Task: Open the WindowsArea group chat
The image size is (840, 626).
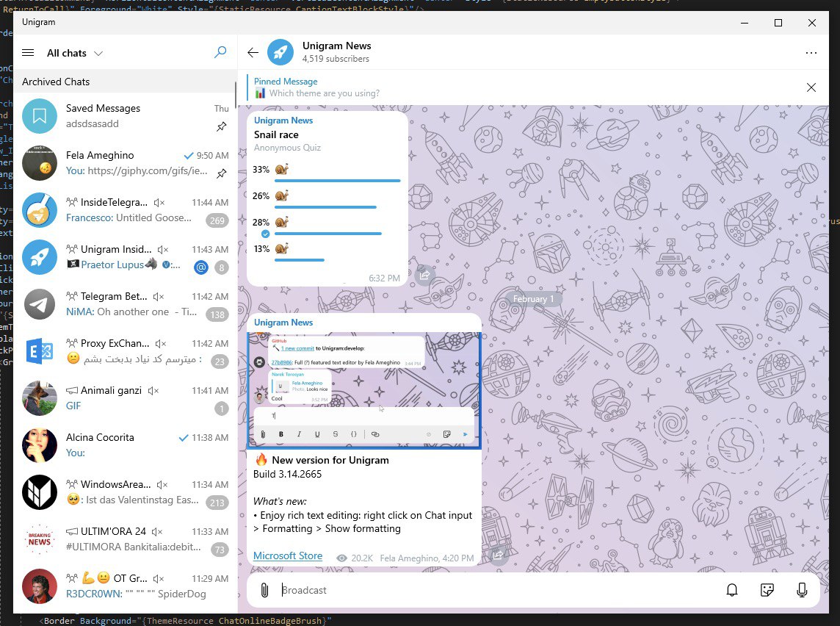Action: (x=124, y=492)
